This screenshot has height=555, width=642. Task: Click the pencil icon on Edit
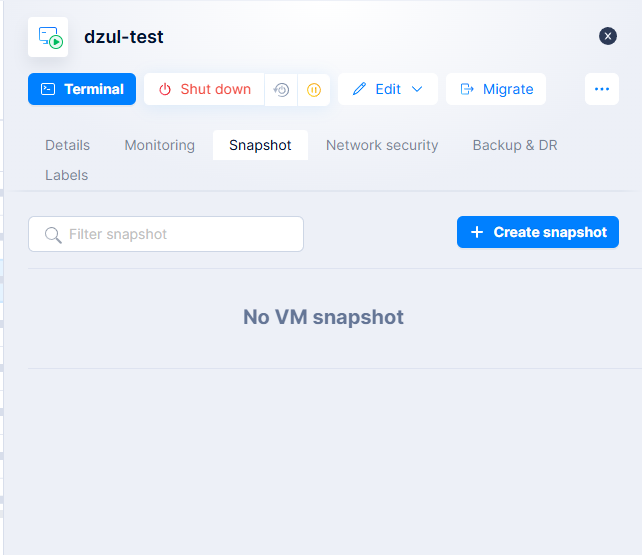point(360,89)
